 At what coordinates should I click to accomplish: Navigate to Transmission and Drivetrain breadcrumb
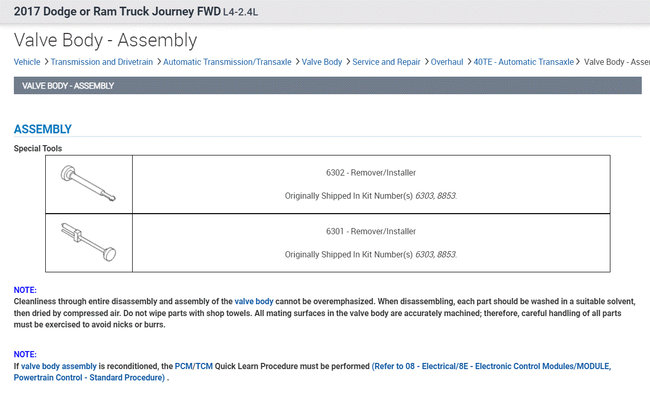pos(101,62)
